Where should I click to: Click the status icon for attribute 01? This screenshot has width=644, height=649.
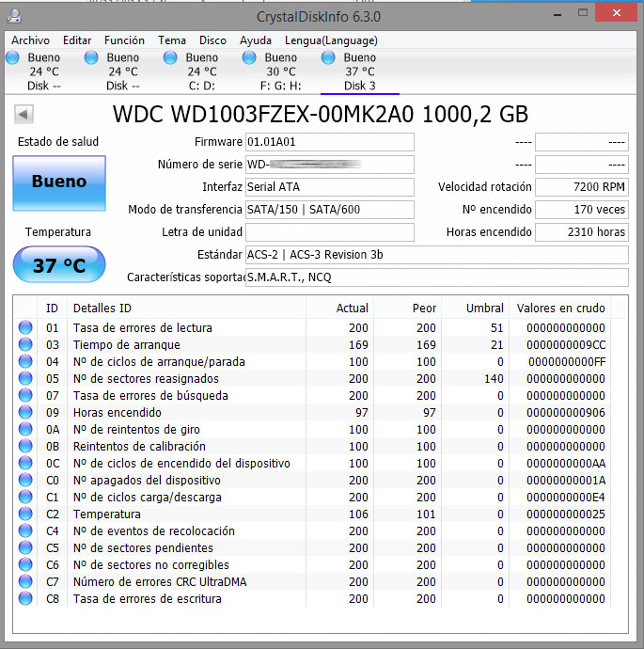25,327
